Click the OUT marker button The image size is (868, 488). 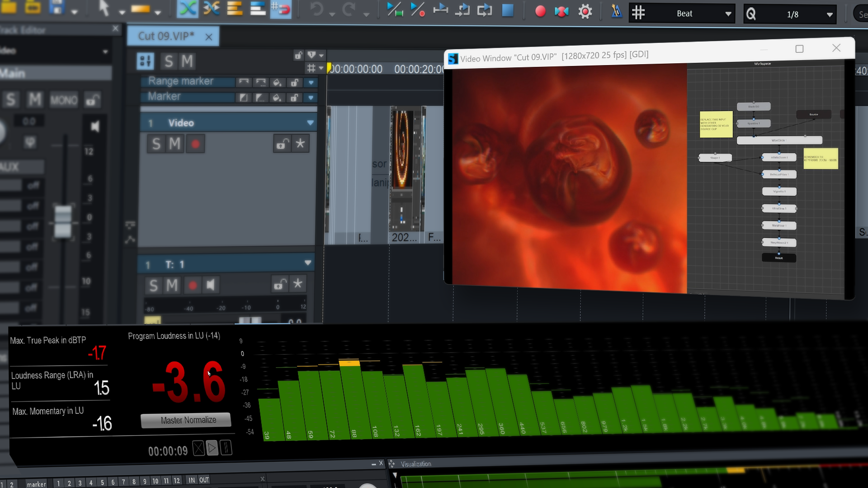coord(204,480)
